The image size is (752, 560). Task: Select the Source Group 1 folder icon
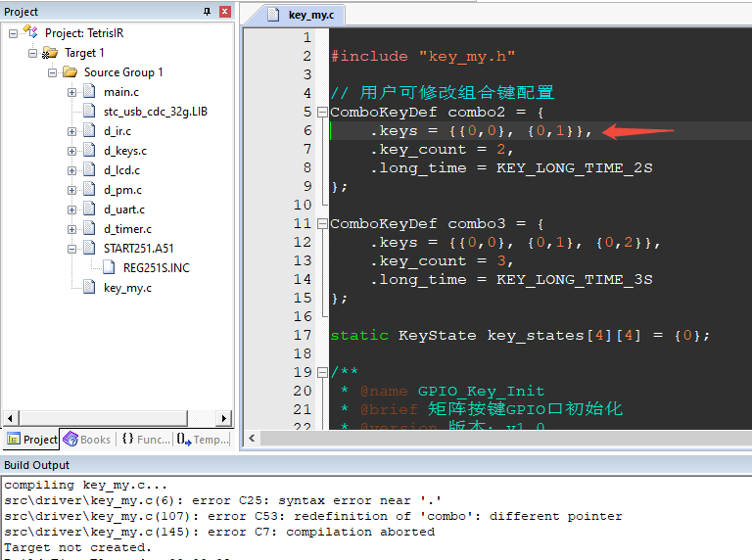click(70, 71)
